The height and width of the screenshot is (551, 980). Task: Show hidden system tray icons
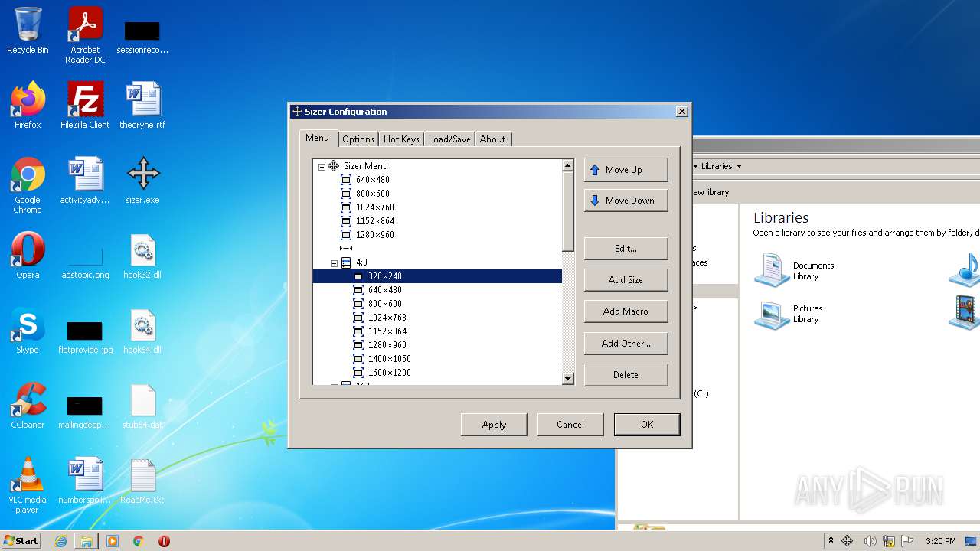tap(831, 541)
